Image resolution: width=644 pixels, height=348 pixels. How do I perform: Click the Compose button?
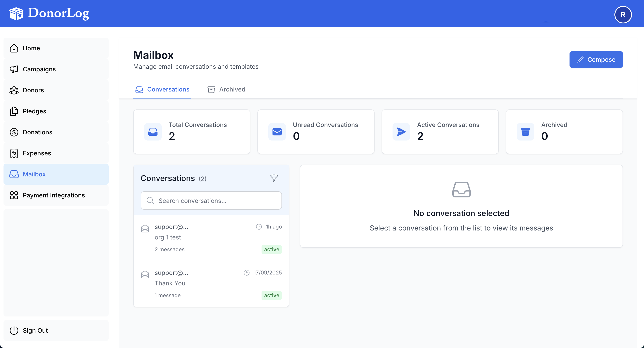click(596, 60)
